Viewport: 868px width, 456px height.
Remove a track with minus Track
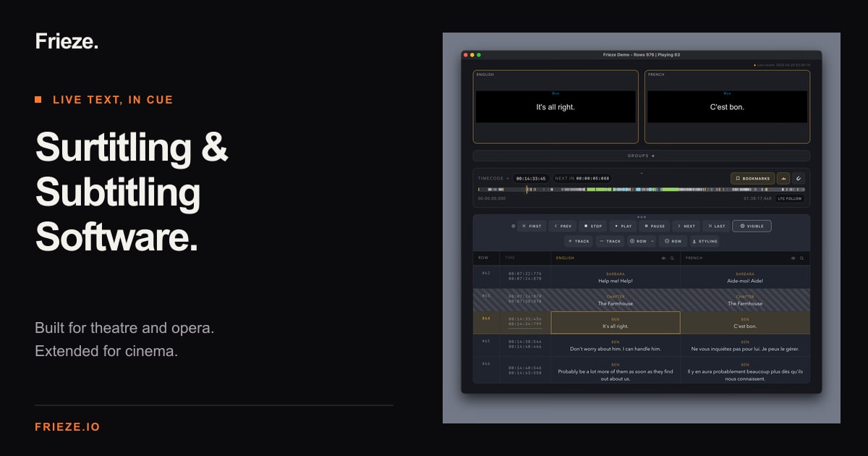(x=610, y=241)
